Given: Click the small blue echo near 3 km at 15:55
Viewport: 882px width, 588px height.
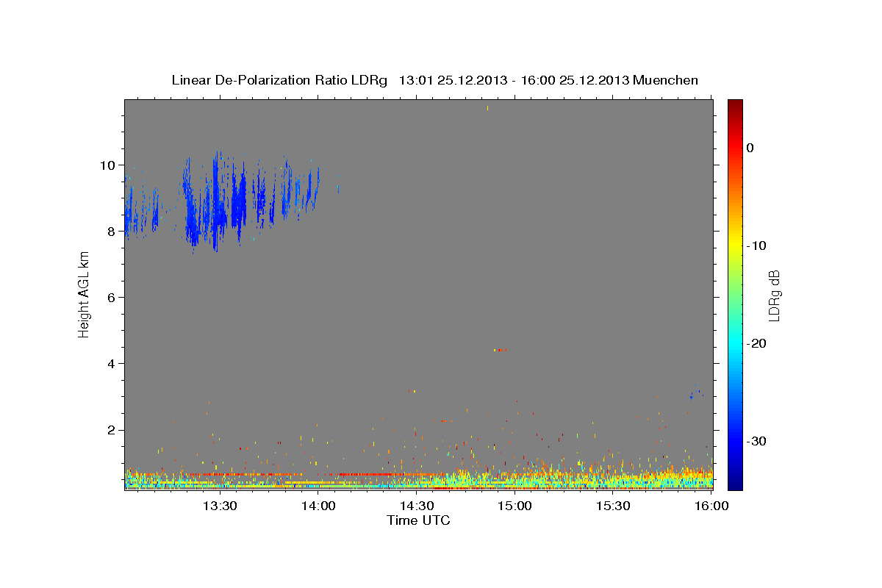Looking at the screenshot, I should tap(692, 397).
